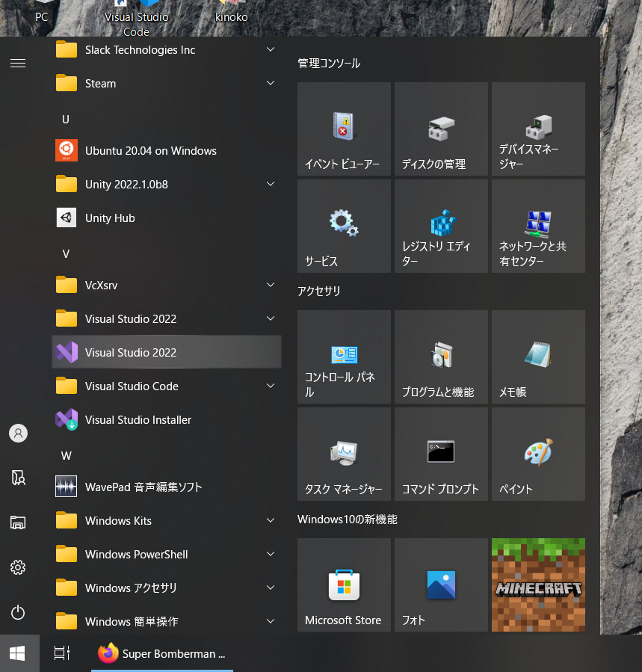Open the Services tile (サービス)
Image resolution: width=642 pixels, height=672 pixels.
tap(344, 226)
